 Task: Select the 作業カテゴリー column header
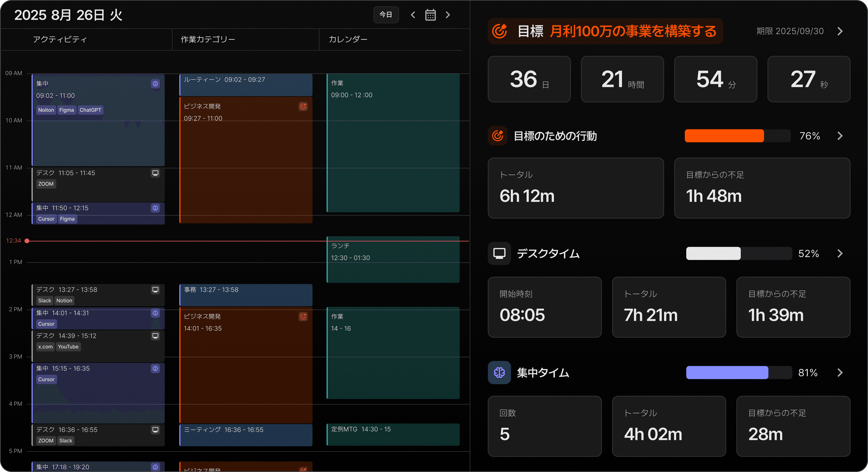[x=208, y=39]
